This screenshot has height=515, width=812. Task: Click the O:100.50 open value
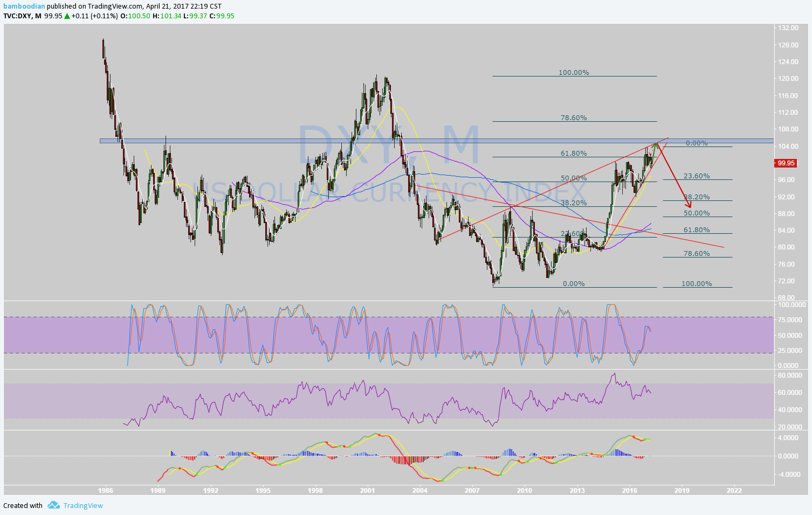coord(135,16)
